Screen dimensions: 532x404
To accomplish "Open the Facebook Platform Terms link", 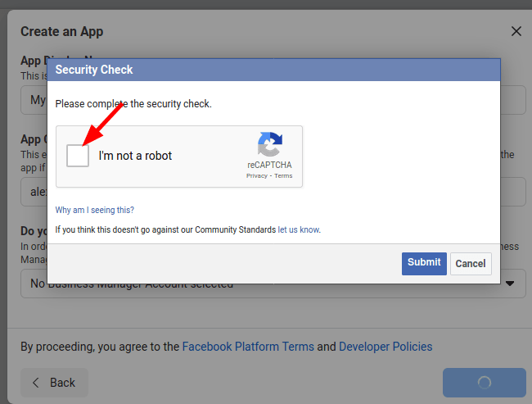I will tap(248, 347).
